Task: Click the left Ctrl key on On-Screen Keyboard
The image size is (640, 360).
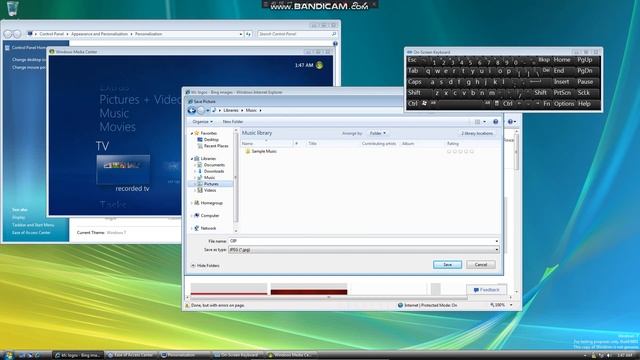Action: click(413, 104)
